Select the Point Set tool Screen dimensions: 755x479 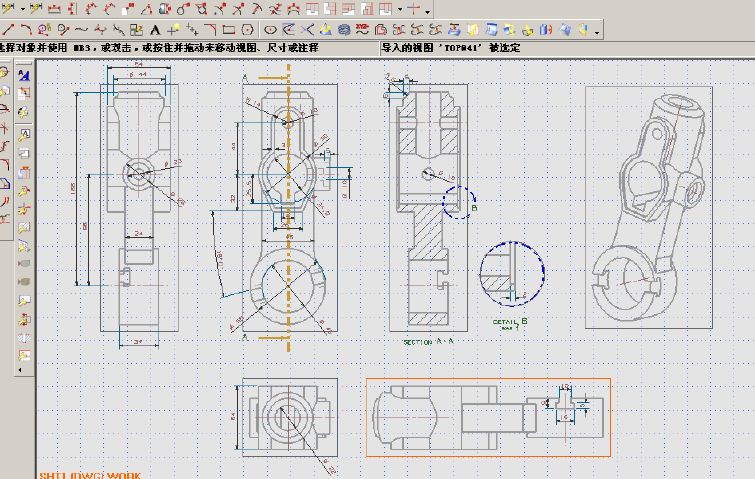(192, 30)
